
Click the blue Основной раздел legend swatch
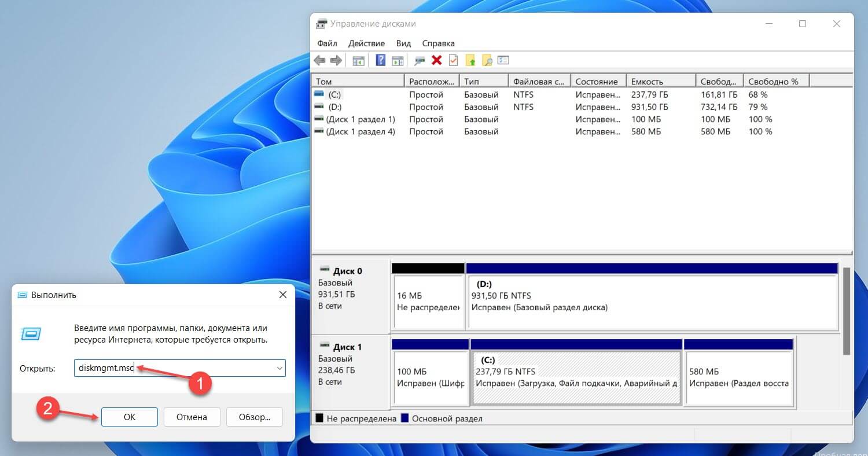pos(405,418)
